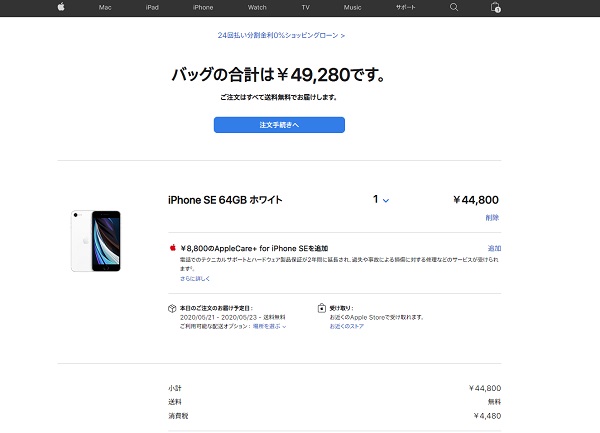The height and width of the screenshot is (433, 600).
Task: Open the 24回払い shopping loan link
Action: (281, 35)
